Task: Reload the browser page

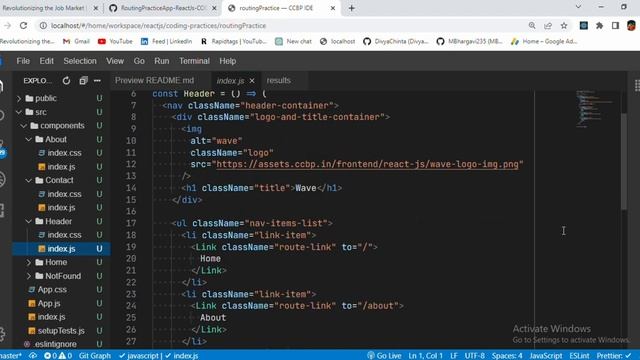Action: pos(23,25)
